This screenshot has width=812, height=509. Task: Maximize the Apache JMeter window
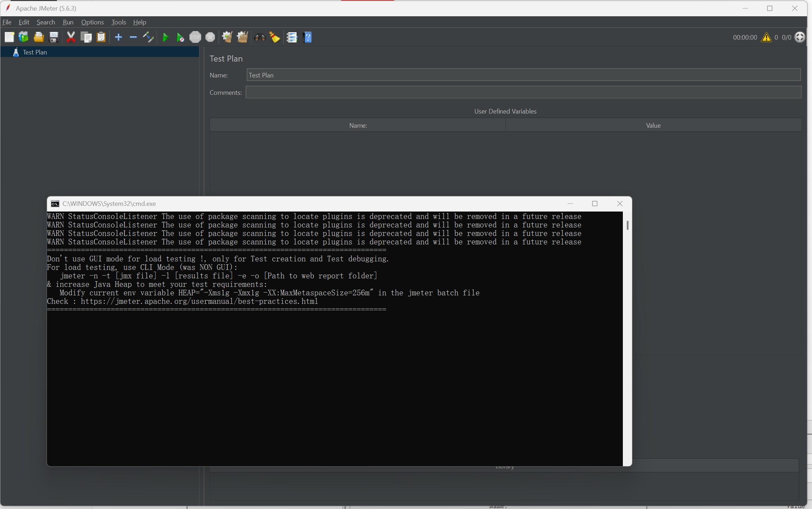[x=770, y=8]
